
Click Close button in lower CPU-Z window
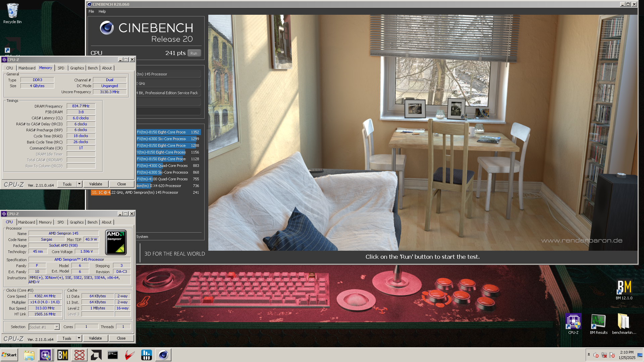121,338
